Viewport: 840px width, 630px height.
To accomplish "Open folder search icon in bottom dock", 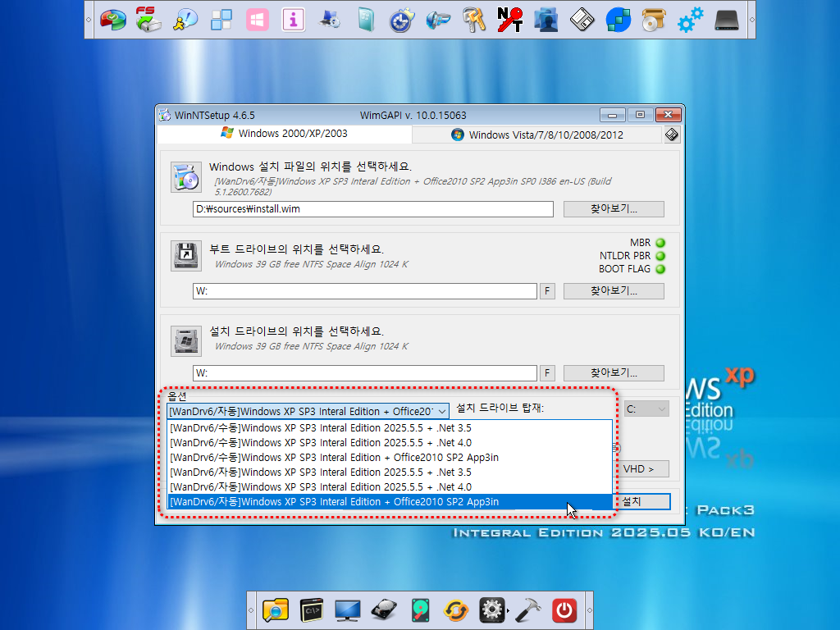I will 276,610.
